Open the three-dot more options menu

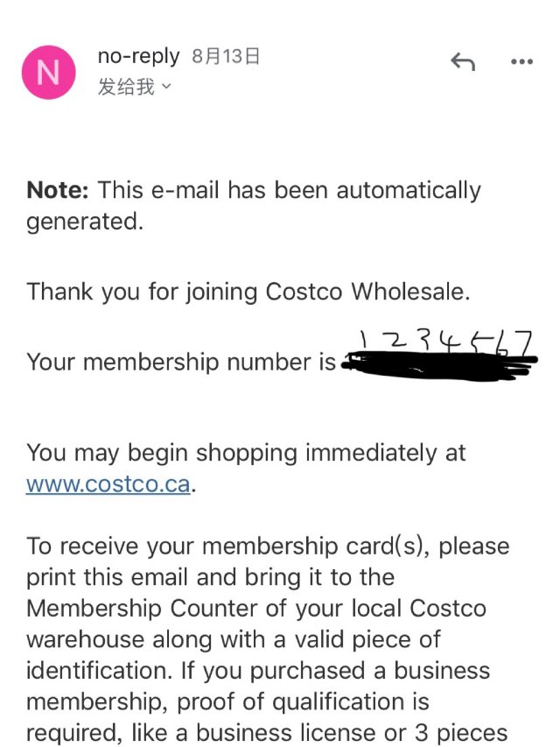pos(521,61)
